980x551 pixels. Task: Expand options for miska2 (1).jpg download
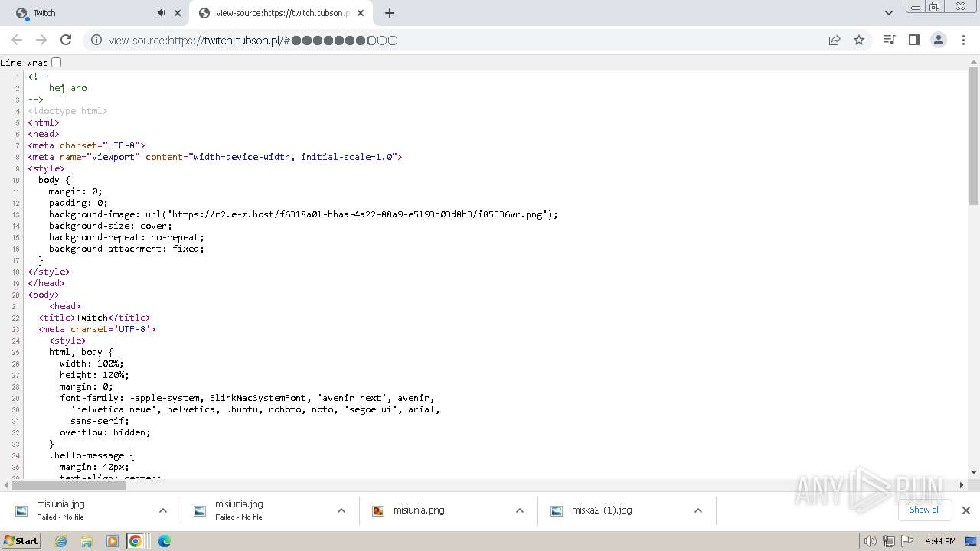[x=698, y=510]
